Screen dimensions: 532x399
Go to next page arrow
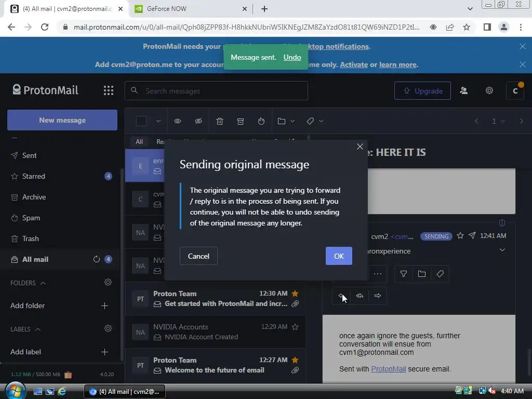(x=521, y=121)
